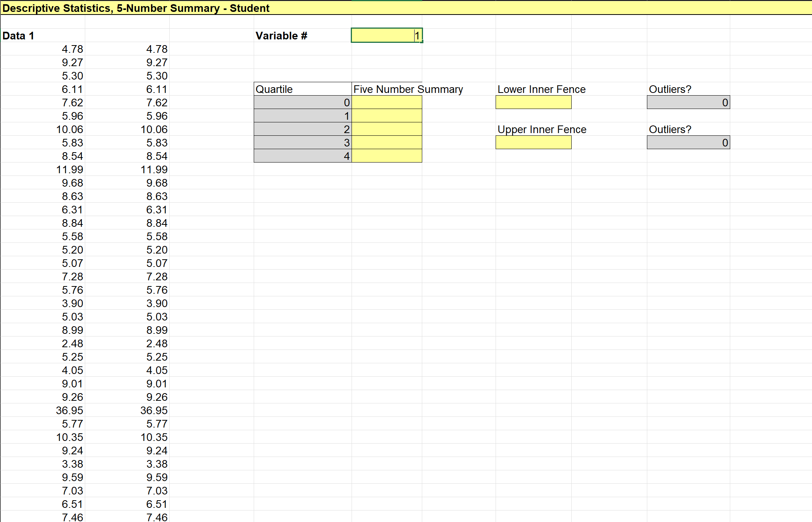
Task: Select the upper fence Outliers result cell
Action: [x=688, y=143]
